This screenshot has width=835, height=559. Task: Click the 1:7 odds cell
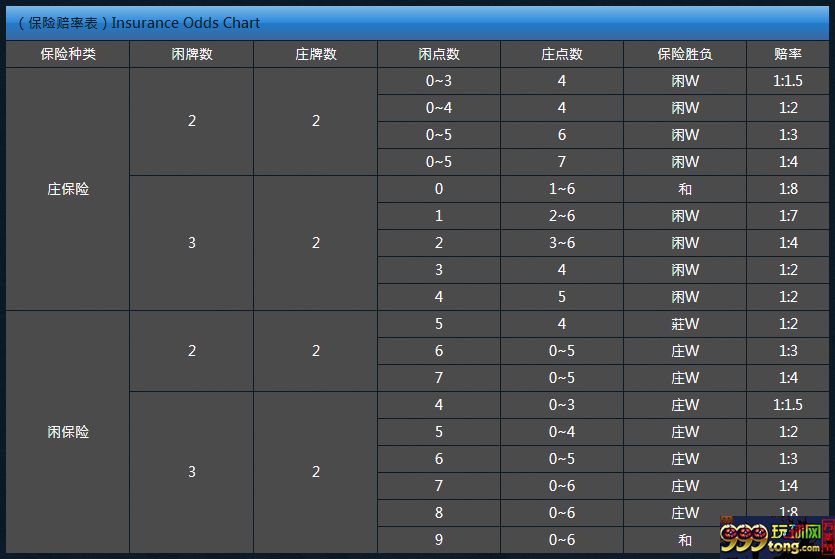[x=788, y=216]
